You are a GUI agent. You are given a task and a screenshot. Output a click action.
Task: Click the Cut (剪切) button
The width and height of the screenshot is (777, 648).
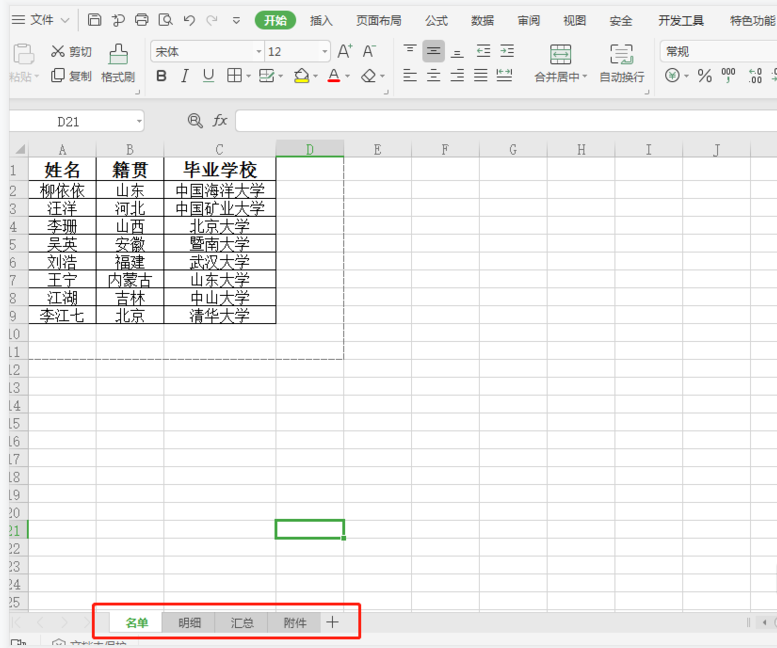(71, 52)
